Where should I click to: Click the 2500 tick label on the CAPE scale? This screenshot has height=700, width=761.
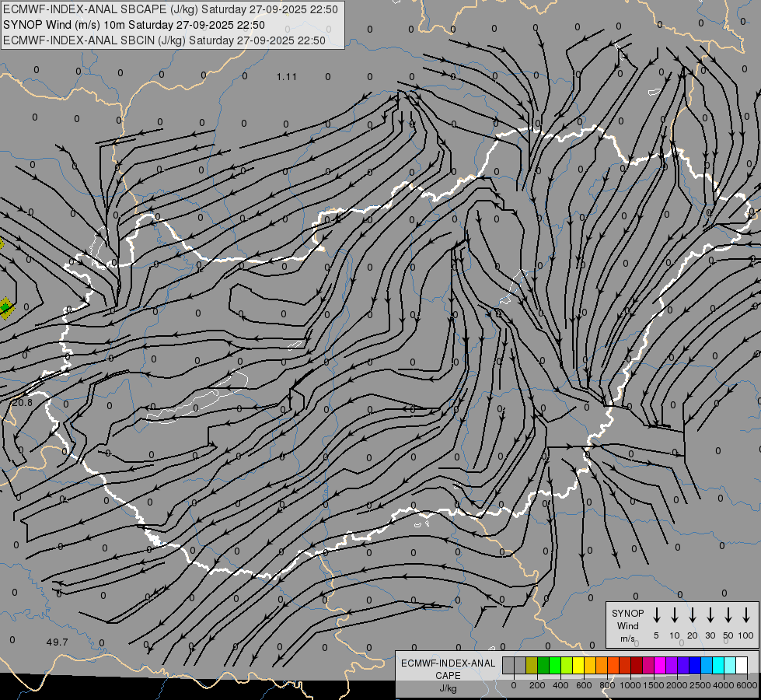700,685
